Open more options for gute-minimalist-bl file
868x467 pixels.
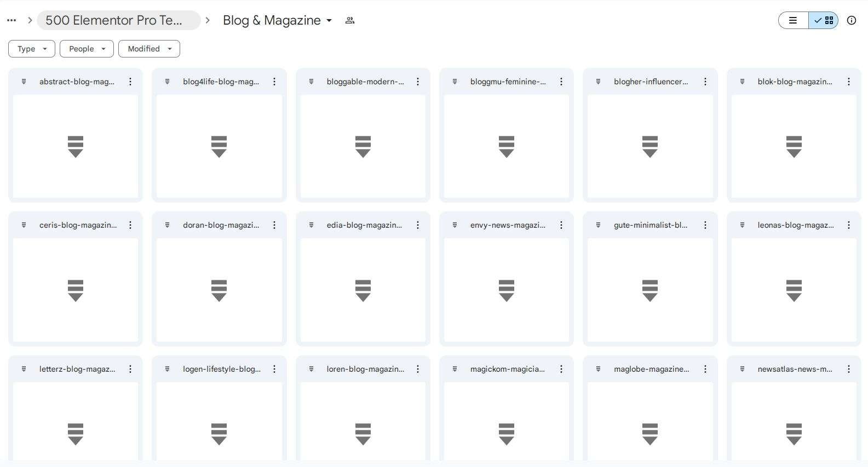(x=705, y=225)
